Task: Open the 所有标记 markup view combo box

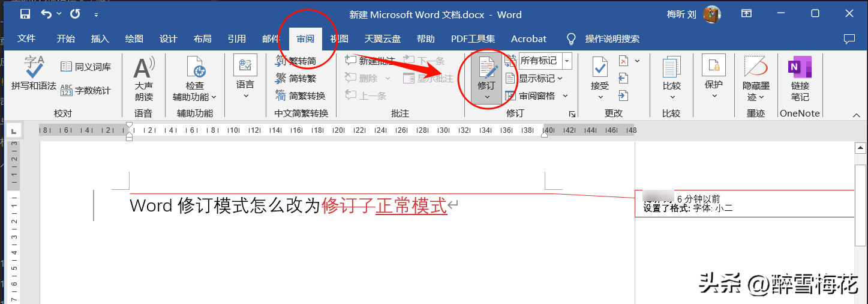Action: [545, 61]
